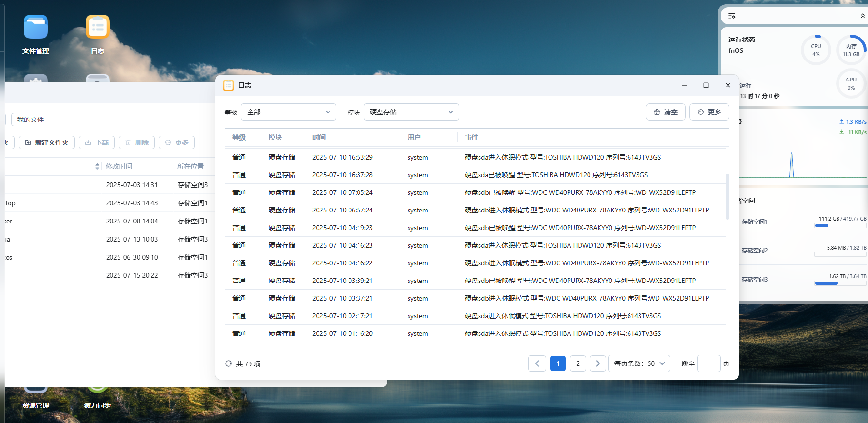Image resolution: width=868 pixels, height=423 pixels.
Task: Go to the previous log page arrow
Action: [x=537, y=363]
